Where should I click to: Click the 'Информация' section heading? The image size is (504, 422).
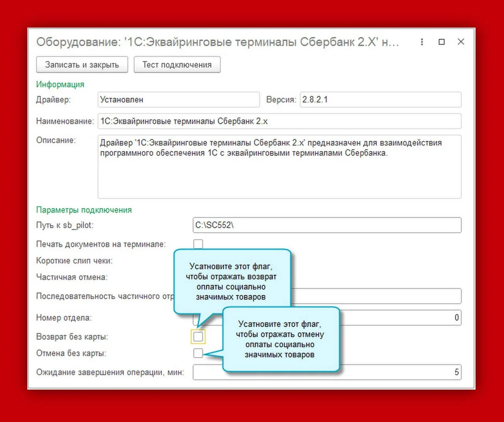click(60, 84)
